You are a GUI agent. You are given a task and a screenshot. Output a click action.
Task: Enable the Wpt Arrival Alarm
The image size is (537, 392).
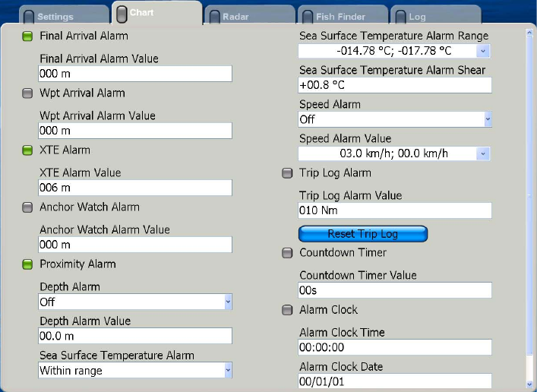(x=28, y=93)
